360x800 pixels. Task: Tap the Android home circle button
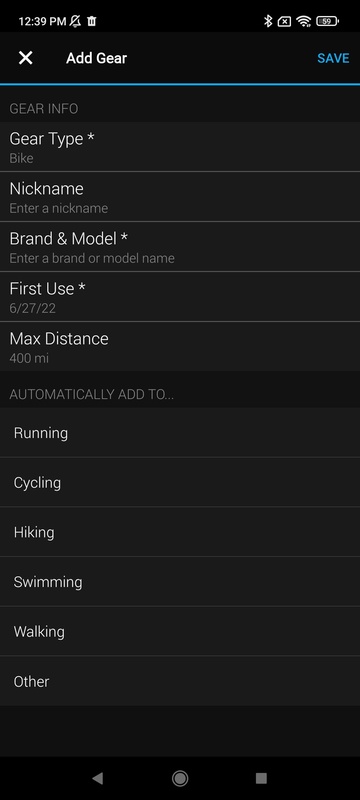[180, 778]
